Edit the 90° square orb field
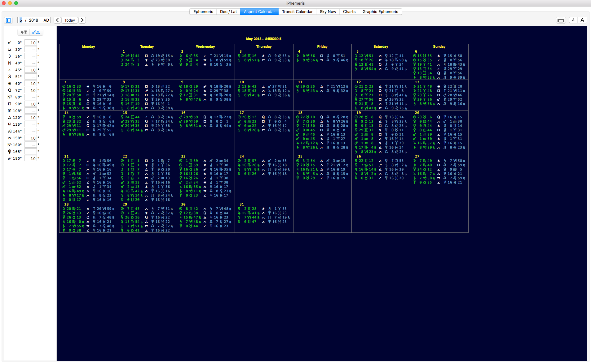The image size is (591, 364). 31,104
